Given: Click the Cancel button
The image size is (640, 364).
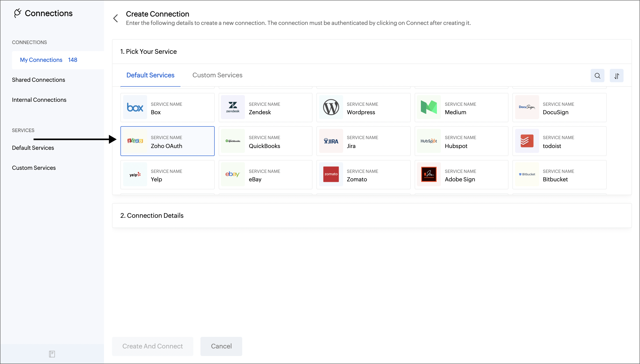Looking at the screenshot, I should point(221,346).
